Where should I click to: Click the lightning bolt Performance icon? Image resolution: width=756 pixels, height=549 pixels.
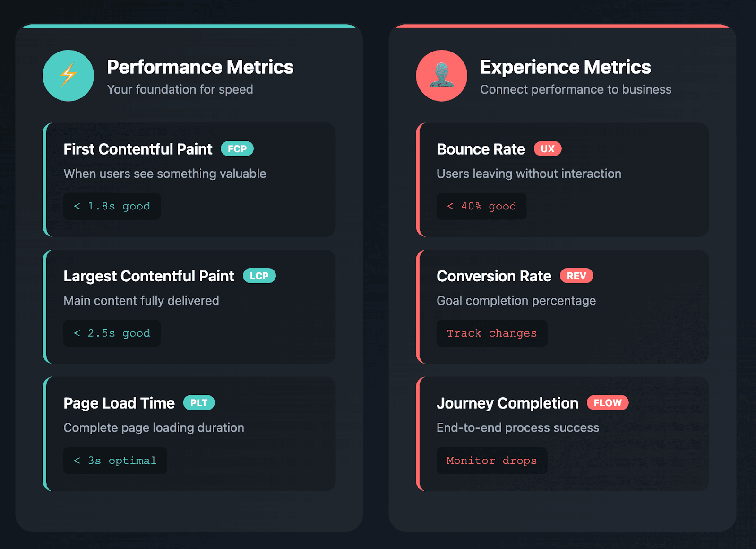pos(68,76)
